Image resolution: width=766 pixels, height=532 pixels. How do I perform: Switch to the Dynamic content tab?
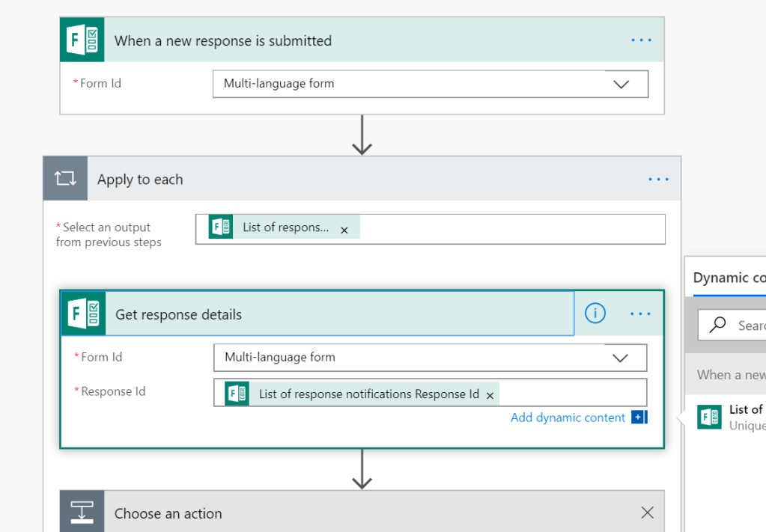729,278
